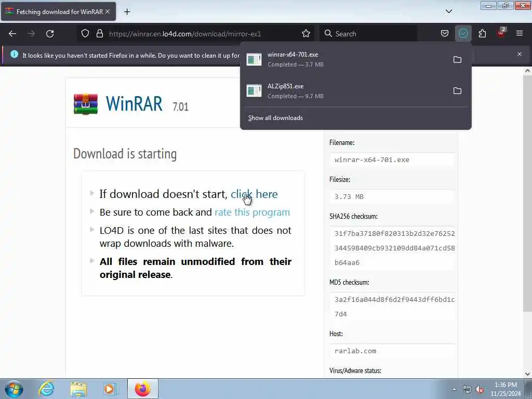This screenshot has height=399, width=532.
Task: Click the muted volume tray icon
Action: tap(480, 390)
